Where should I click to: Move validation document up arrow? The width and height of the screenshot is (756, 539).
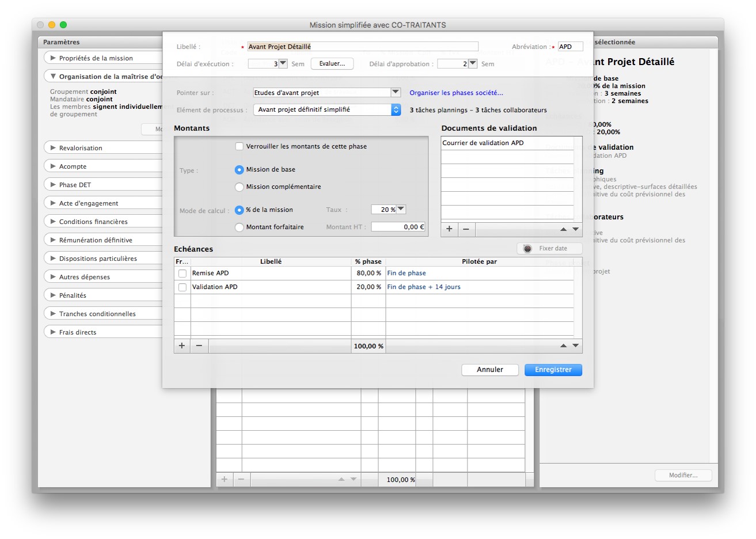click(x=563, y=229)
